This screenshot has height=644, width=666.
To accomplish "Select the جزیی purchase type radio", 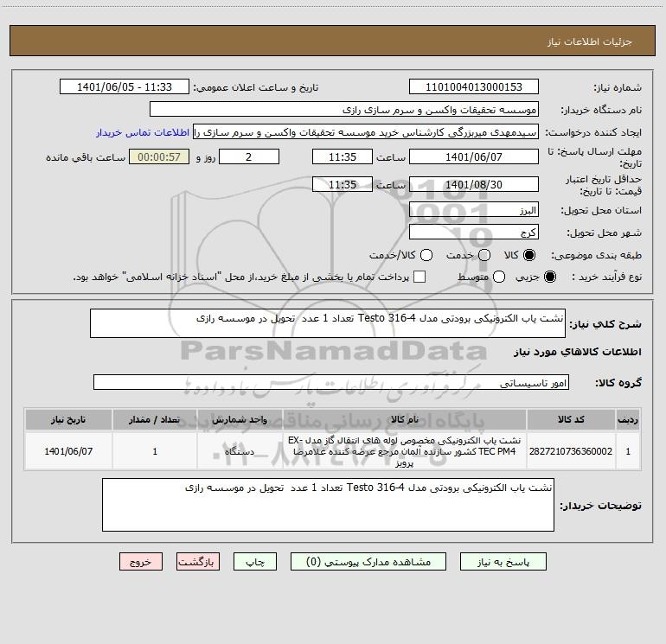I will (x=549, y=277).
